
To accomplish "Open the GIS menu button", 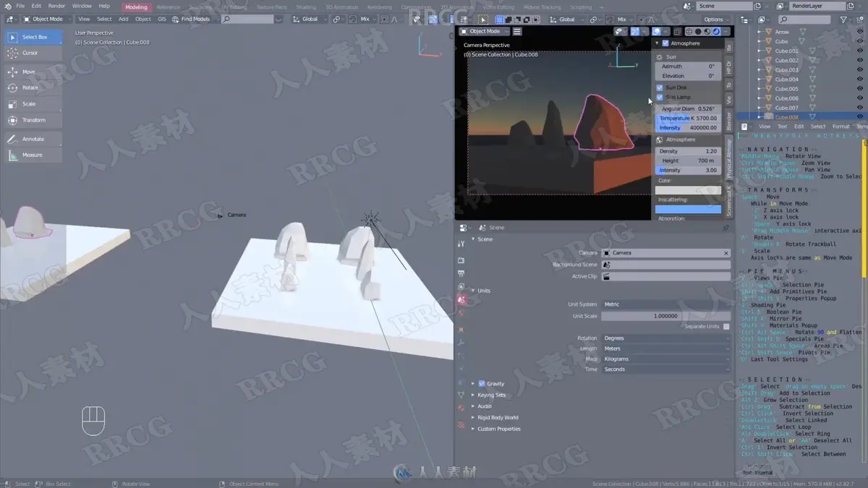I will [x=162, y=19].
